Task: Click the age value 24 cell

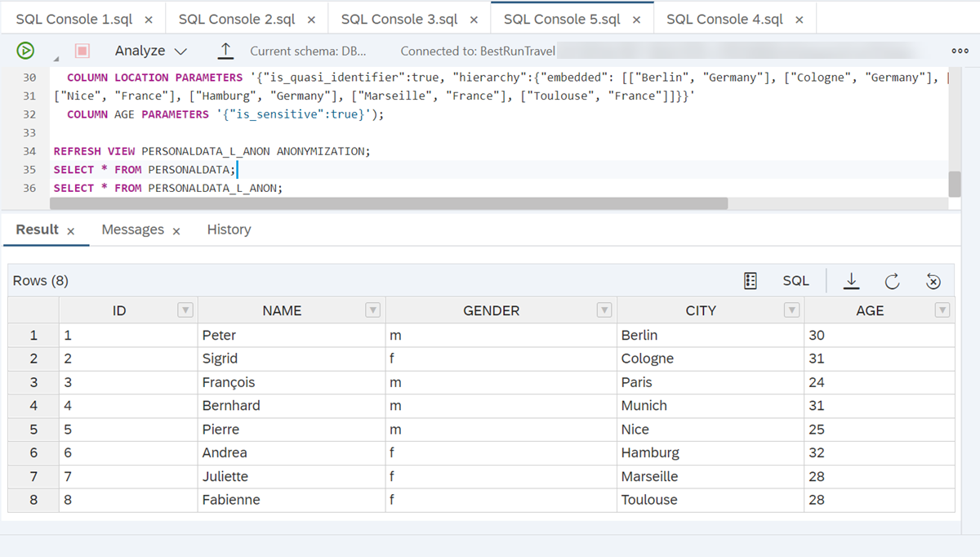Action: click(x=880, y=382)
